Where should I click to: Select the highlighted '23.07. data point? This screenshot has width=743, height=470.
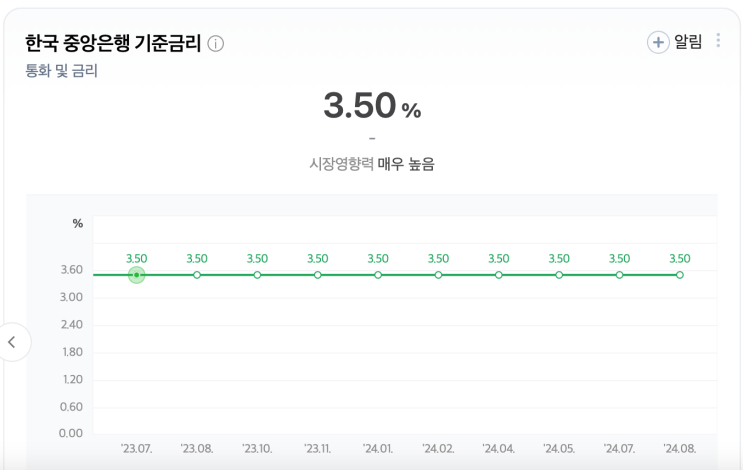click(x=137, y=275)
